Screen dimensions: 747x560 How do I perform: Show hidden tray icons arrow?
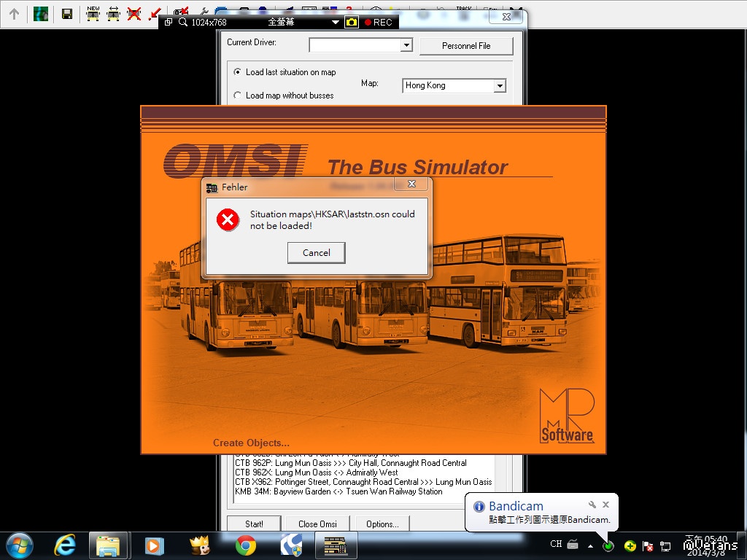point(590,545)
